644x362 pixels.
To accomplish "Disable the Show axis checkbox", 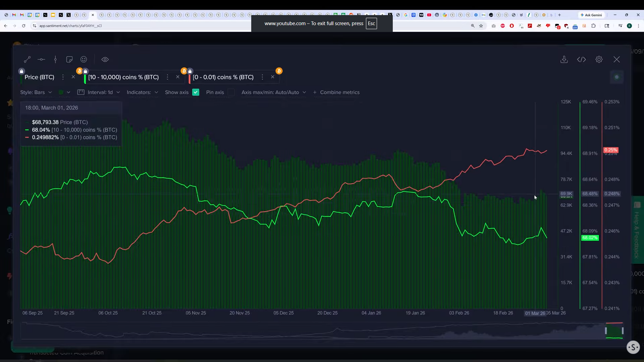I will pyautogui.click(x=196, y=92).
